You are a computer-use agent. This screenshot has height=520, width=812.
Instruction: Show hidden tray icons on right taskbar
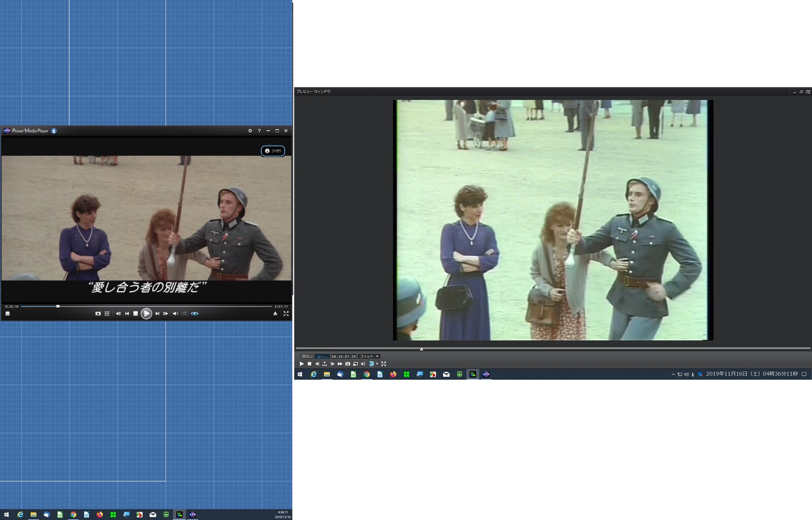[x=673, y=374]
